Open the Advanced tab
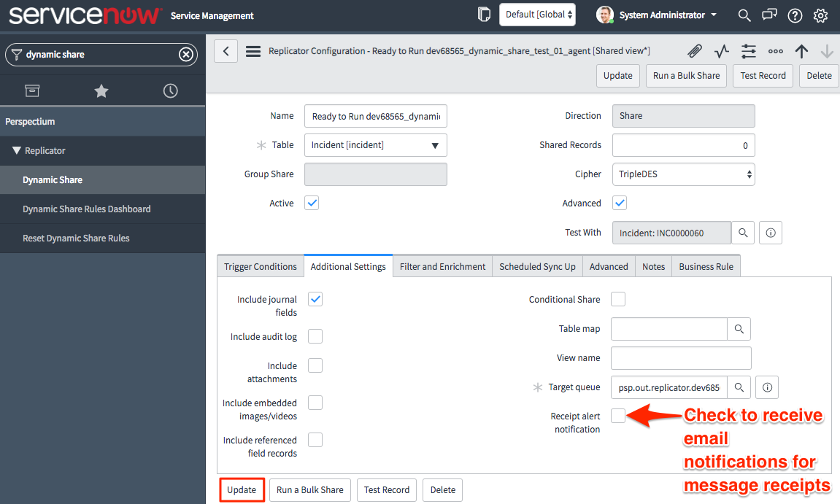Screen dimensions: 840x504 [609, 266]
